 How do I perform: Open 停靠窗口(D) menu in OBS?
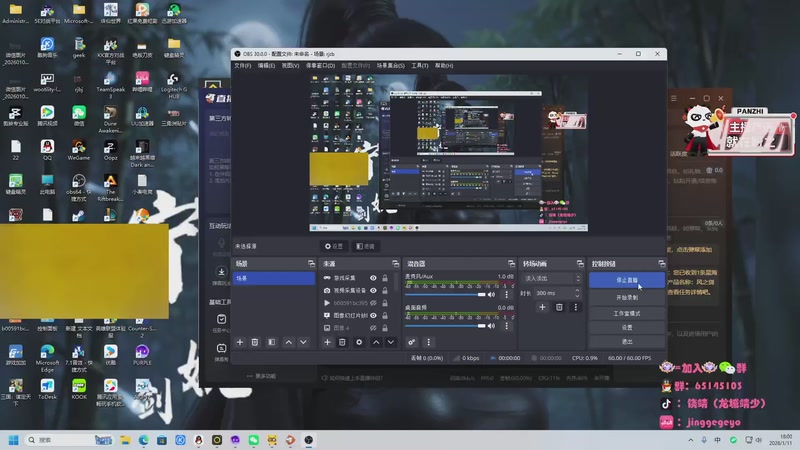point(320,66)
